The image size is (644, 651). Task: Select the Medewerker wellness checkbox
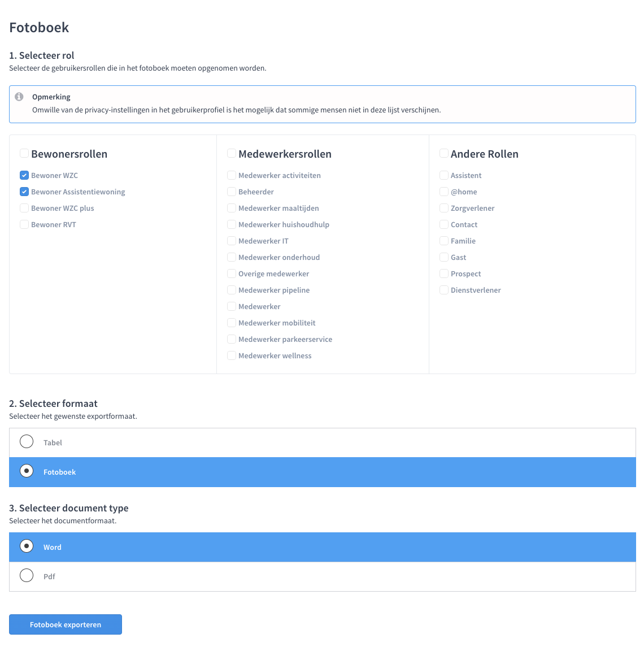(232, 355)
